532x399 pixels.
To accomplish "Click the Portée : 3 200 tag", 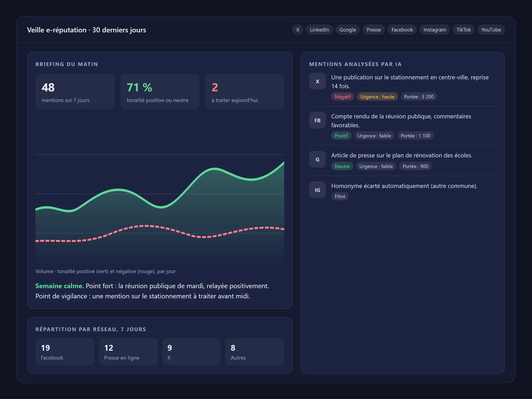I will click(x=419, y=97).
